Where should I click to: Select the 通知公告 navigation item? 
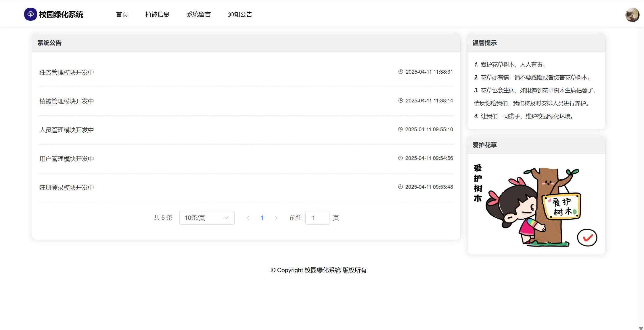click(x=240, y=14)
